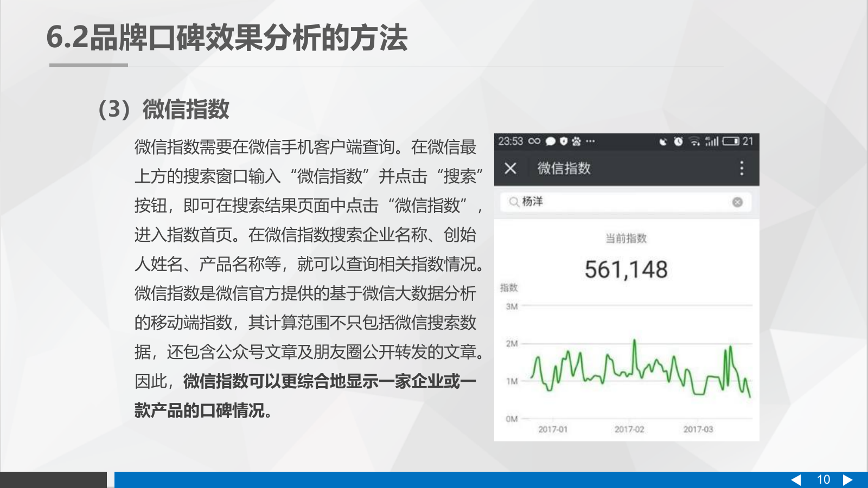Open the three-dot overflow menu

[742, 169]
